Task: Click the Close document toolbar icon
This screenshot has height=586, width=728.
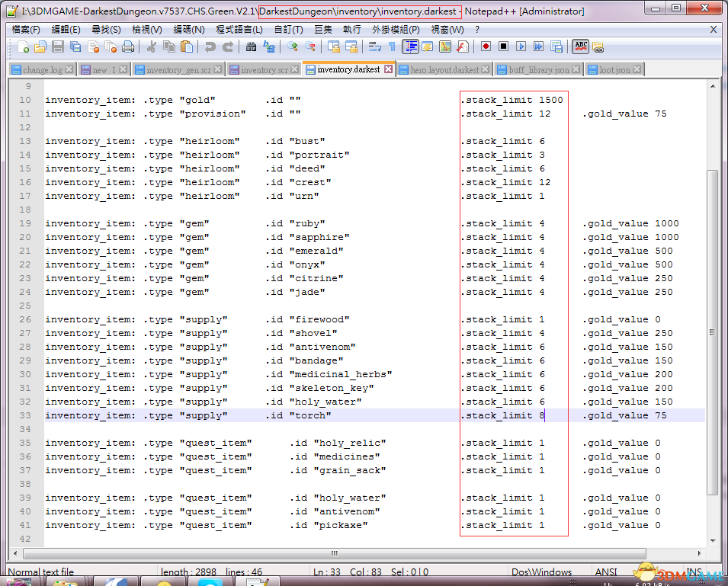Action: click(x=93, y=46)
